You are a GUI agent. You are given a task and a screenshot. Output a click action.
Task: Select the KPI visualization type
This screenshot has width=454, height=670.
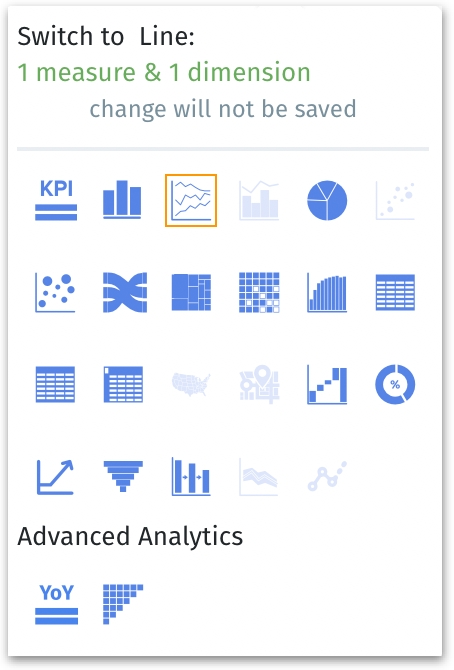click(56, 200)
